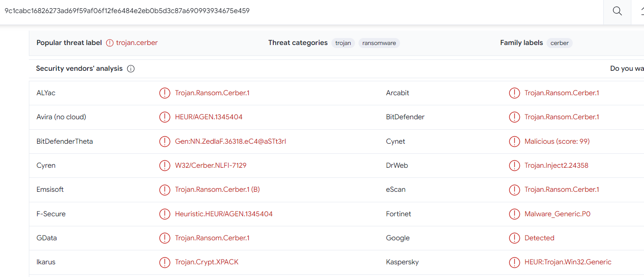Click Malicious (score: 99) result text
Screen dimensions: 644x277
(557, 142)
